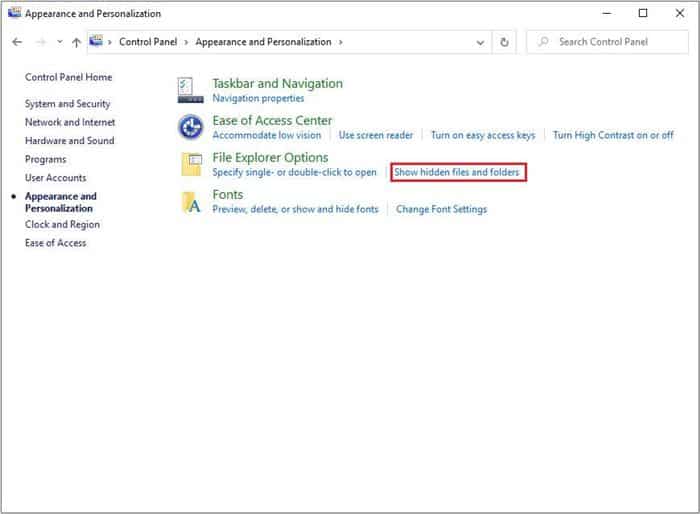Click the Search Control Panel field

click(608, 42)
